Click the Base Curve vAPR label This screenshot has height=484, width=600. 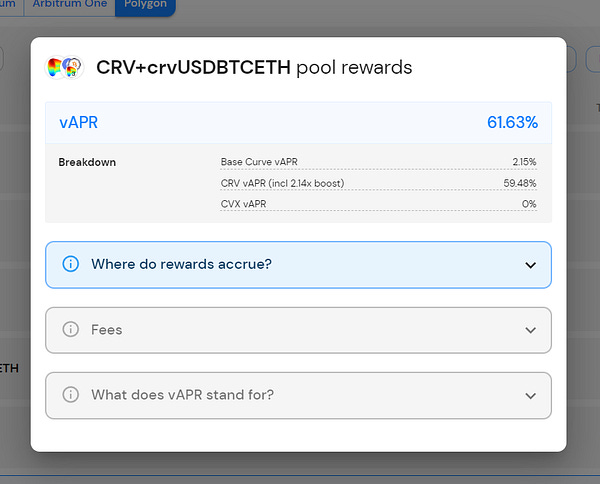click(x=259, y=162)
